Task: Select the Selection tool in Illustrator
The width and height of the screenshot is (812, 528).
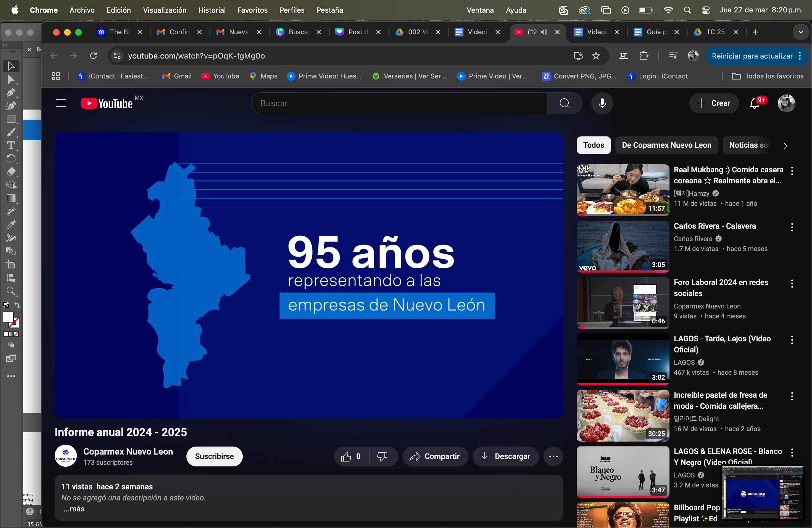Action: click(11, 66)
